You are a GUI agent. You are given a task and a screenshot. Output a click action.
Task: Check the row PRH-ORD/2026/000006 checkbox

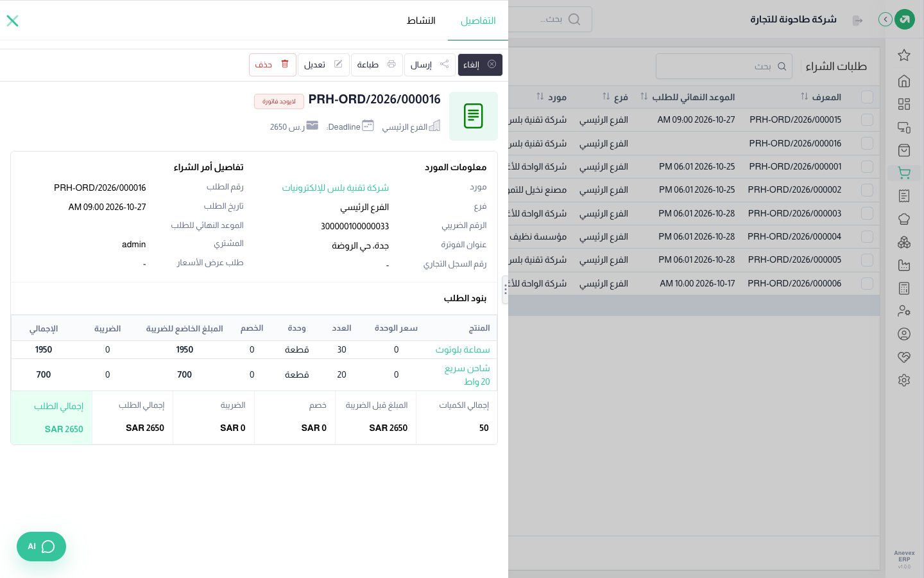(868, 283)
